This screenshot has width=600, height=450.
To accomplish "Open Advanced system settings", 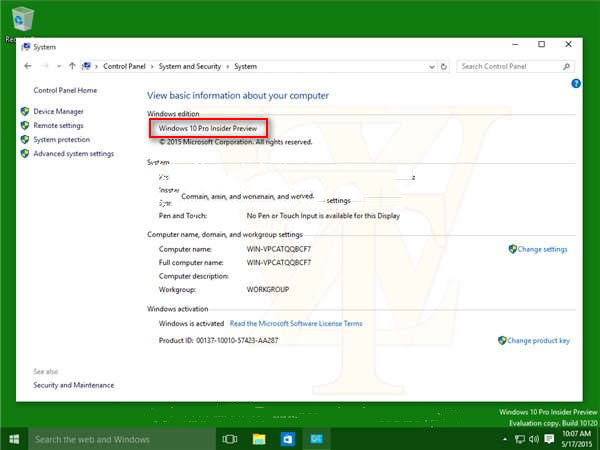I will 73,154.
